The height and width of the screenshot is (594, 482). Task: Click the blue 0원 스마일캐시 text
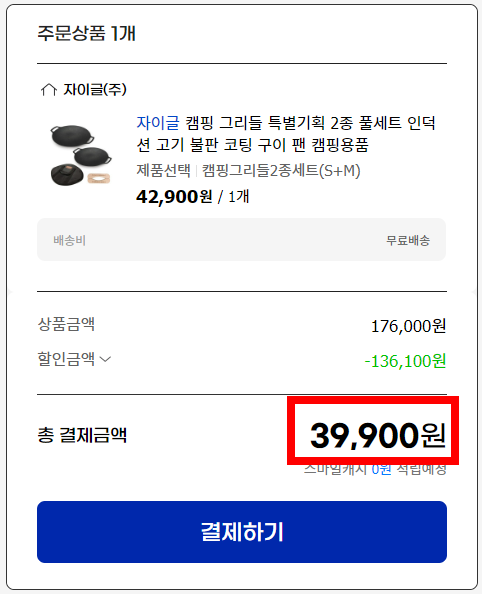coord(381,469)
